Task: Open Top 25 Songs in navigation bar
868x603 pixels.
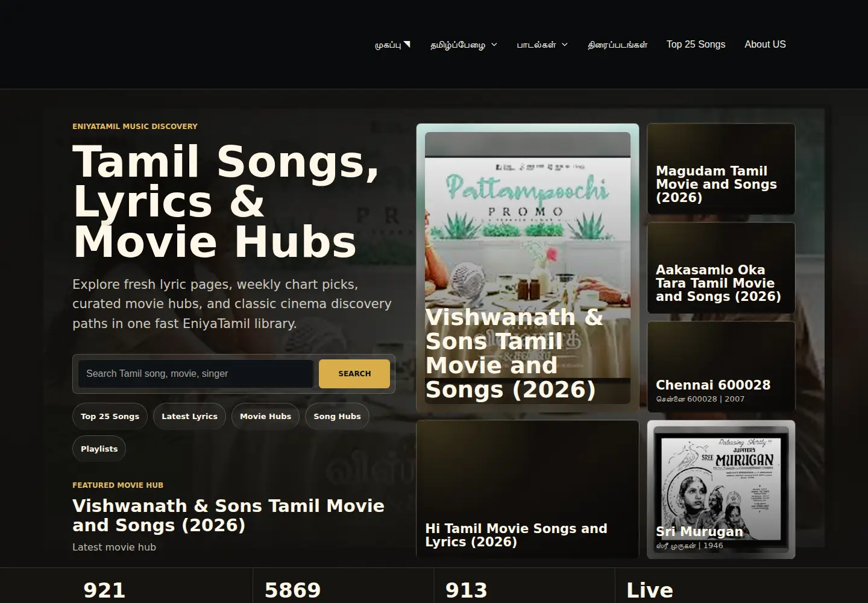Action: click(696, 45)
